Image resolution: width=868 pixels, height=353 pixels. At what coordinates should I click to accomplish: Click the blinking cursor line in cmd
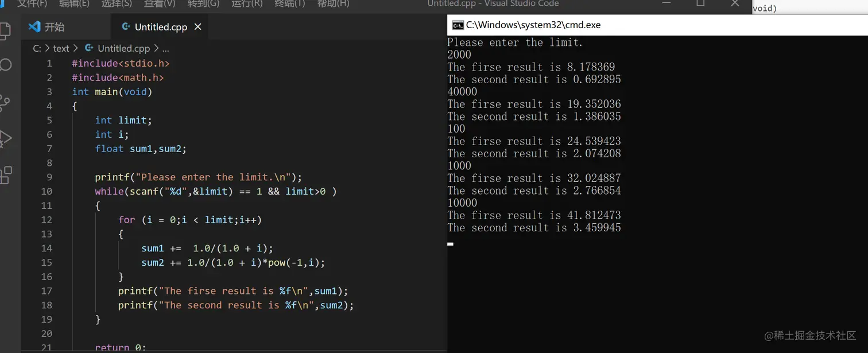point(451,243)
